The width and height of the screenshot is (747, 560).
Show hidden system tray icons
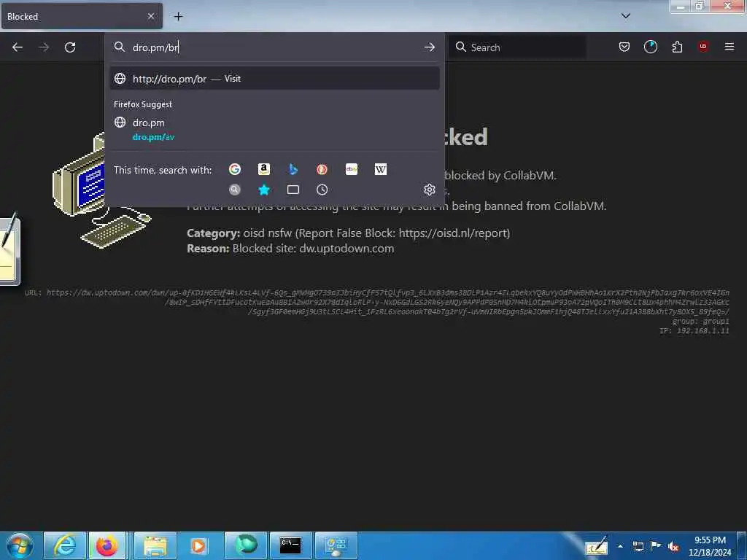pos(620,546)
